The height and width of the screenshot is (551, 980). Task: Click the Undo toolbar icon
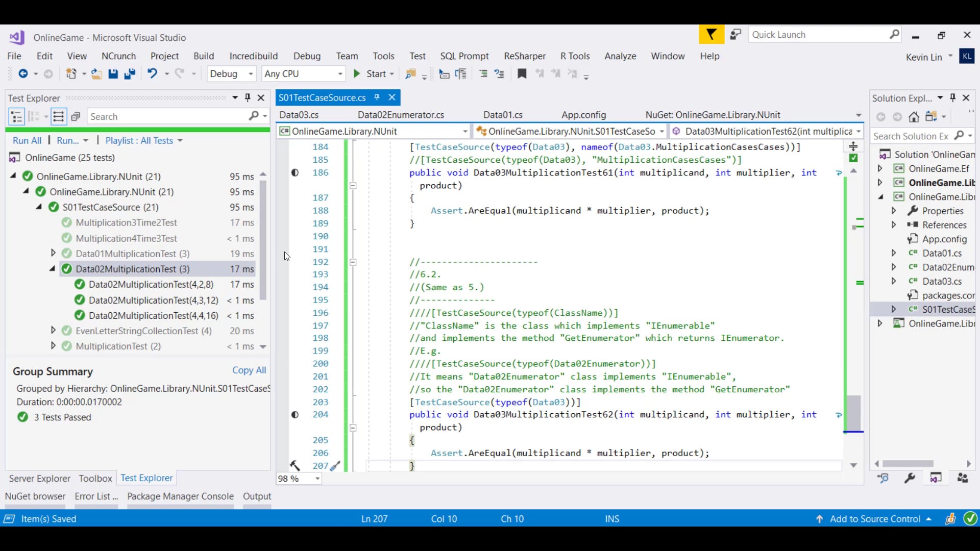[x=152, y=74]
